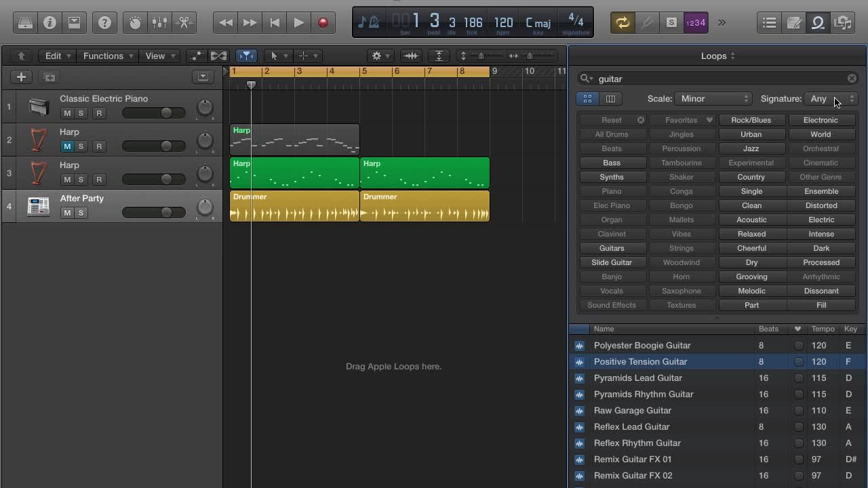Select the Smart Controls knob icon

pyautogui.click(x=135, y=22)
